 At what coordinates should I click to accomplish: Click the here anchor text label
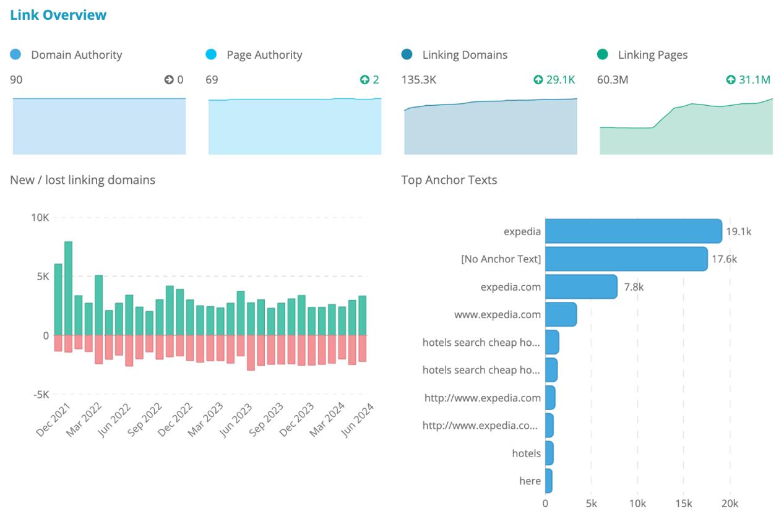530,481
